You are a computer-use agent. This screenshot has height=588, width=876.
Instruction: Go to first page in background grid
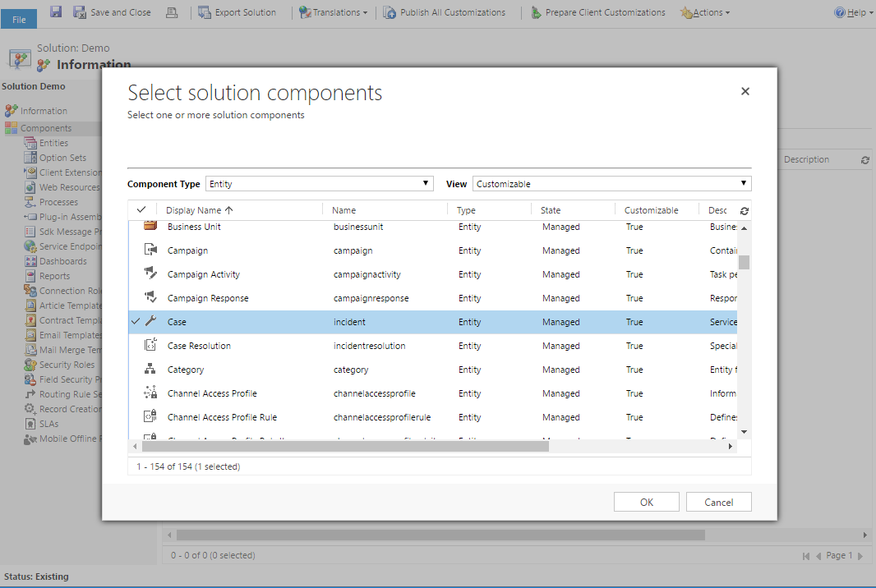coord(805,556)
